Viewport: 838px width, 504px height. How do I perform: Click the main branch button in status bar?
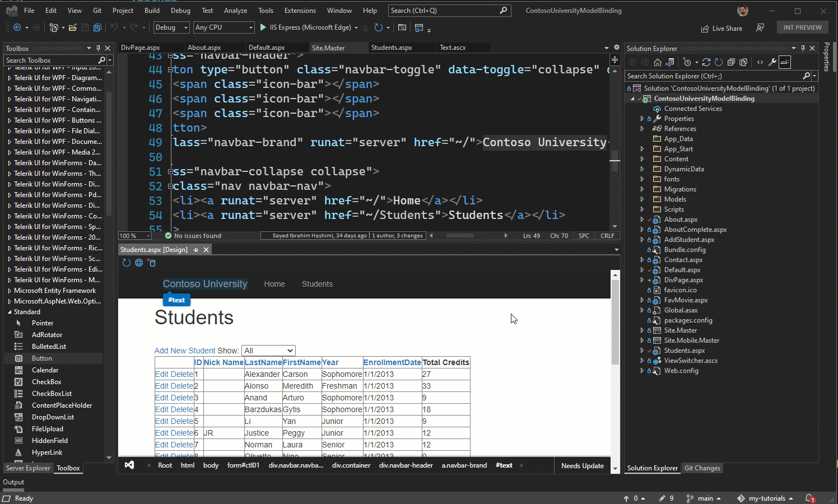704,498
